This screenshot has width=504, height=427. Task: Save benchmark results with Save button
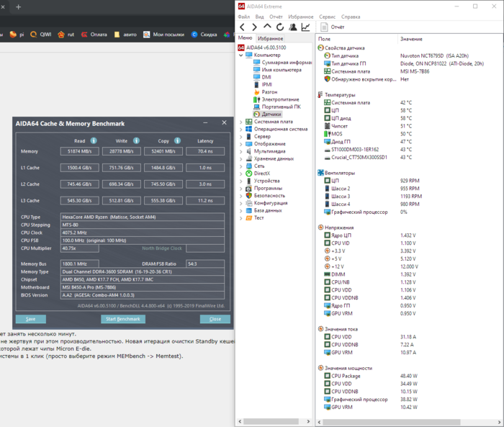(x=31, y=319)
